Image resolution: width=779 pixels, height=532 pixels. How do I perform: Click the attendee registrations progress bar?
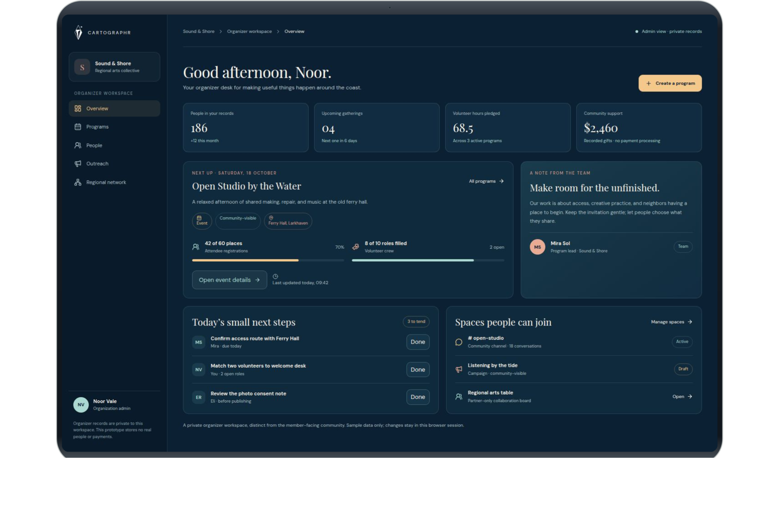tap(268, 260)
